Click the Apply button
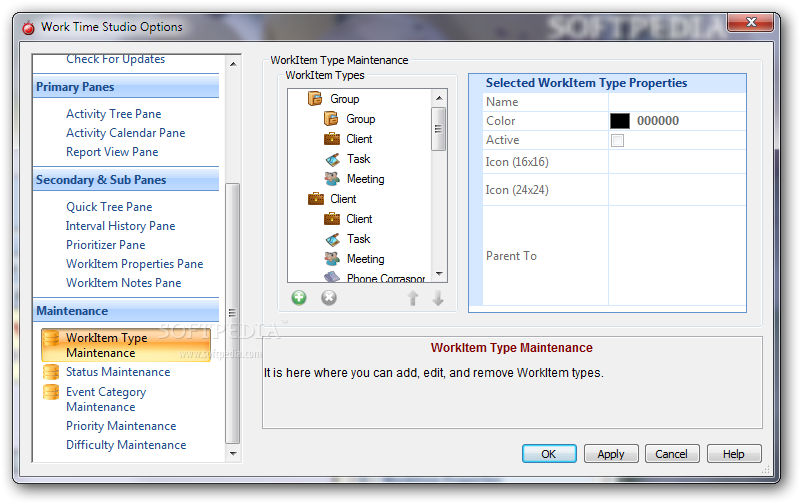 point(611,454)
